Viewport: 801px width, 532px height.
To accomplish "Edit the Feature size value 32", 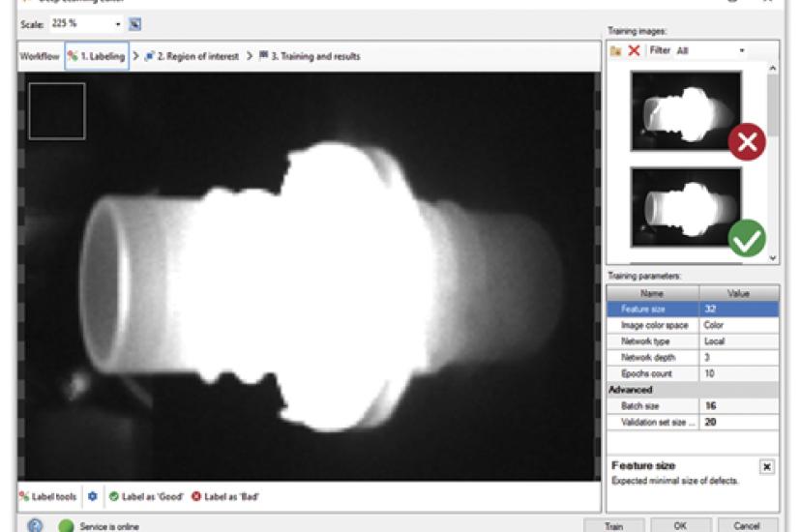I will [739, 309].
